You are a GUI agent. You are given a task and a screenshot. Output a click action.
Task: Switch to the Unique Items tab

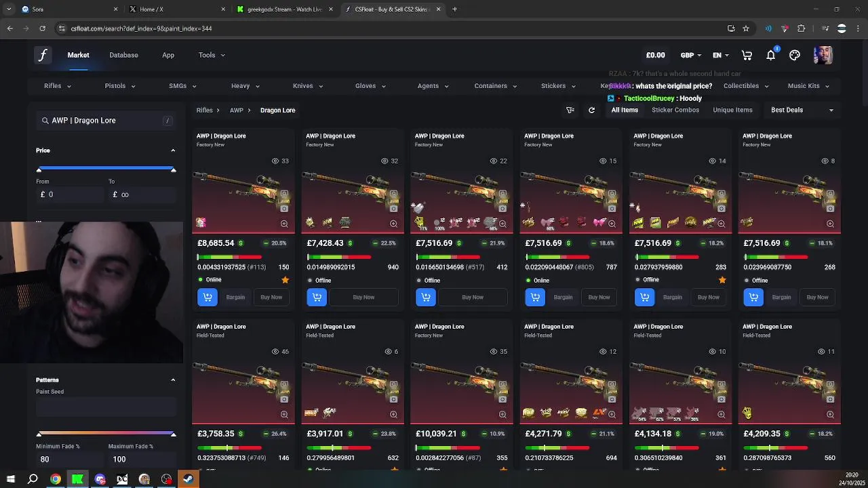pos(732,110)
